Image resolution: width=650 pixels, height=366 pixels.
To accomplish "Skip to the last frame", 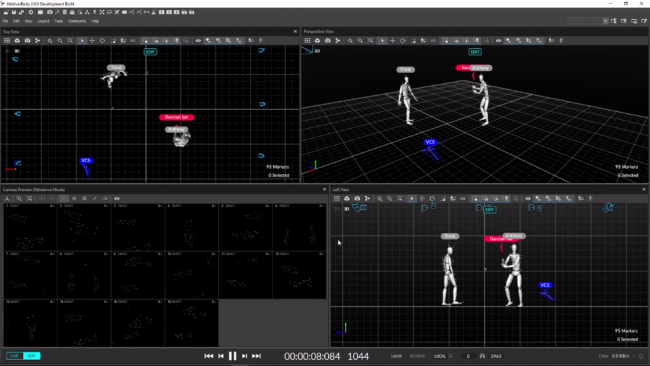I will click(x=257, y=356).
